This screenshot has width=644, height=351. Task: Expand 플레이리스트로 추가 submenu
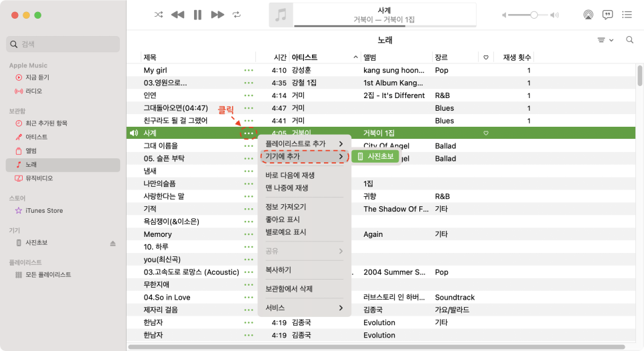pos(305,144)
